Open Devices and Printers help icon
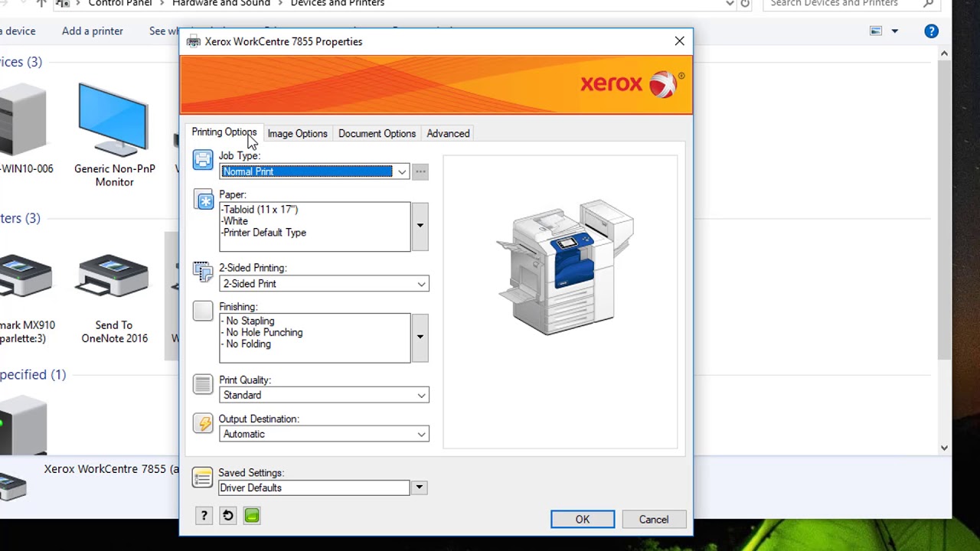Viewport: 980px width, 551px height. click(931, 31)
